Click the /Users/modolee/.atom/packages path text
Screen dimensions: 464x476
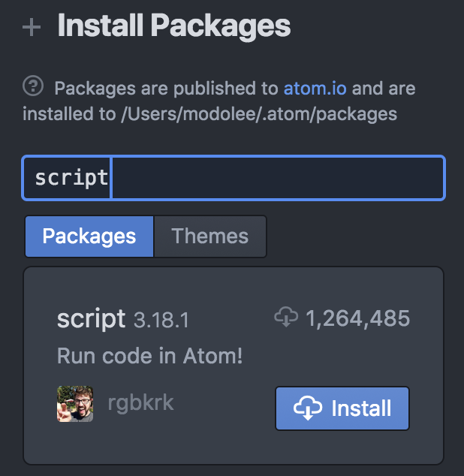click(259, 114)
